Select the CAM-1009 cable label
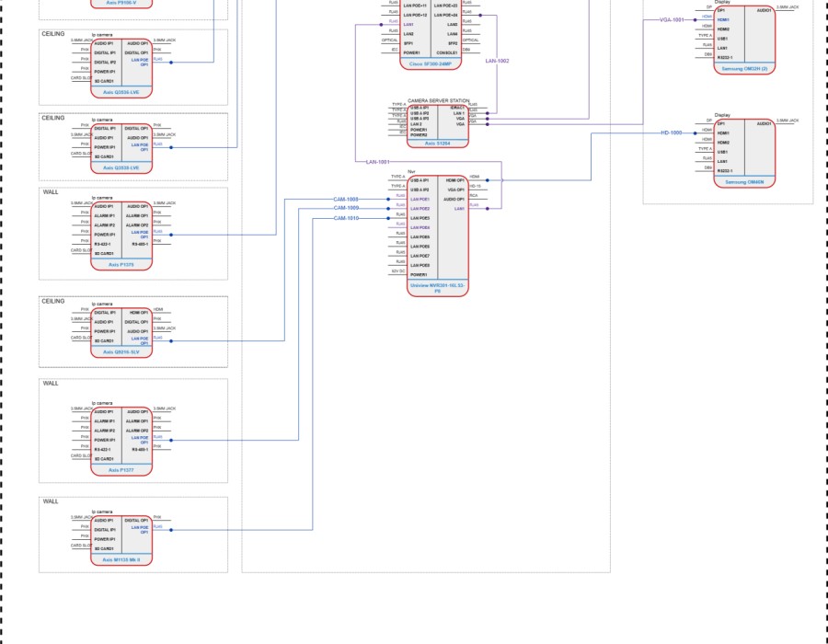This screenshot has height=644, width=828. [346, 209]
